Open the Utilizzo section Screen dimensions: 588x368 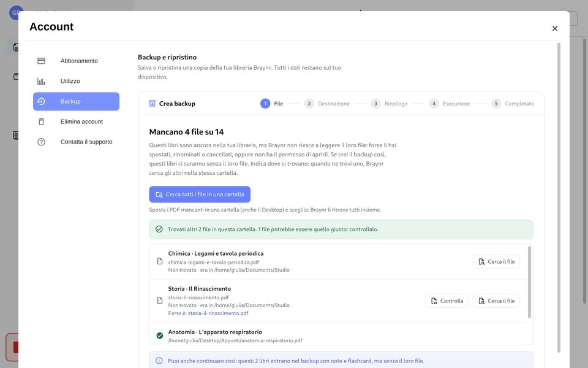[76, 81]
